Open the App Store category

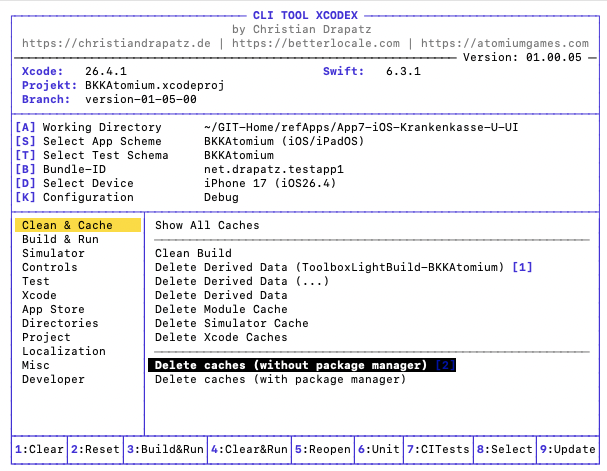(x=53, y=309)
